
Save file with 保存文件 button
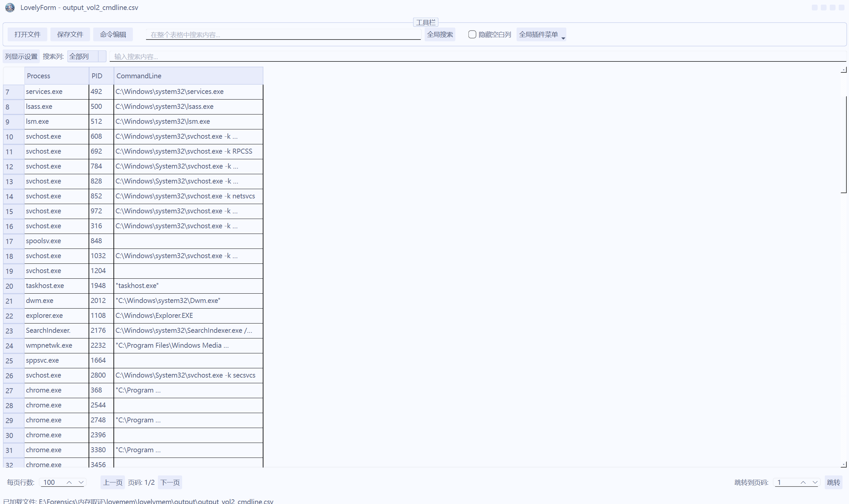coord(70,34)
